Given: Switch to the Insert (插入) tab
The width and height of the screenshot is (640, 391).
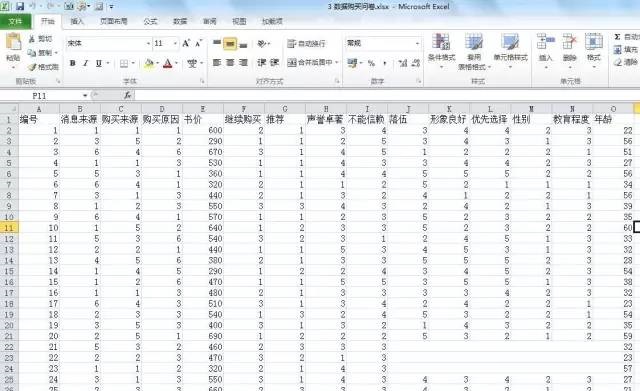Looking at the screenshot, I should (77, 21).
